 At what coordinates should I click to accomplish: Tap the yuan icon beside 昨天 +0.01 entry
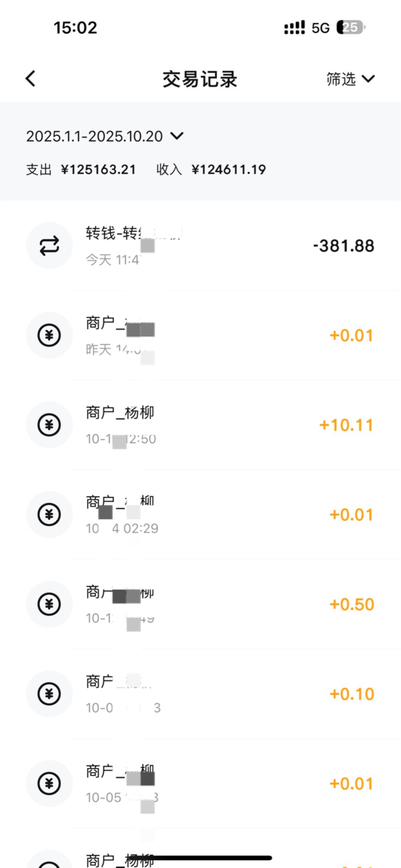[49, 335]
